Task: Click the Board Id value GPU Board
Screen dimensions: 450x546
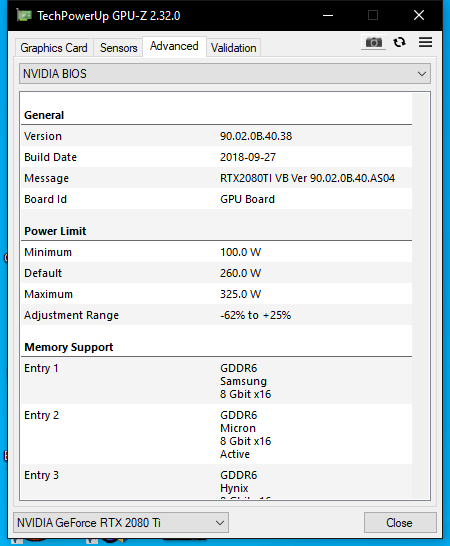Action: tap(247, 199)
